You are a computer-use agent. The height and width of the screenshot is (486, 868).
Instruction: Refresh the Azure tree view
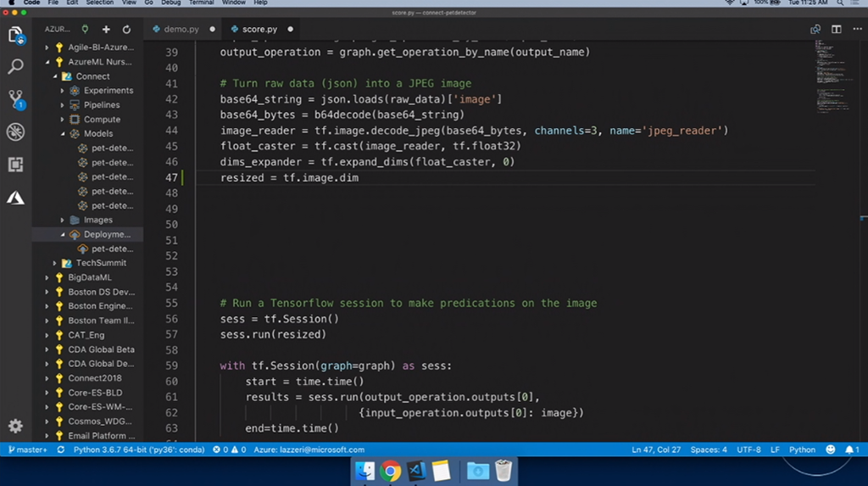(126, 29)
